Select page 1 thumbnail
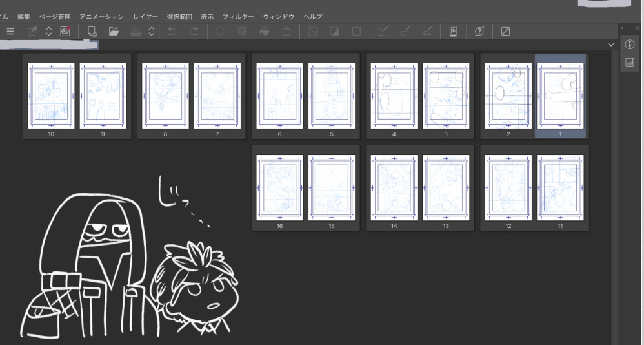The image size is (644, 345). coord(560,96)
